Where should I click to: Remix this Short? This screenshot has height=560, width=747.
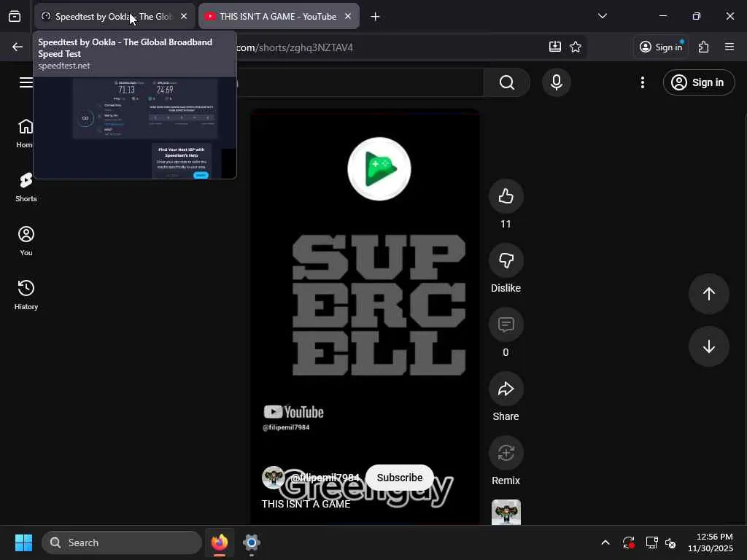point(506,453)
